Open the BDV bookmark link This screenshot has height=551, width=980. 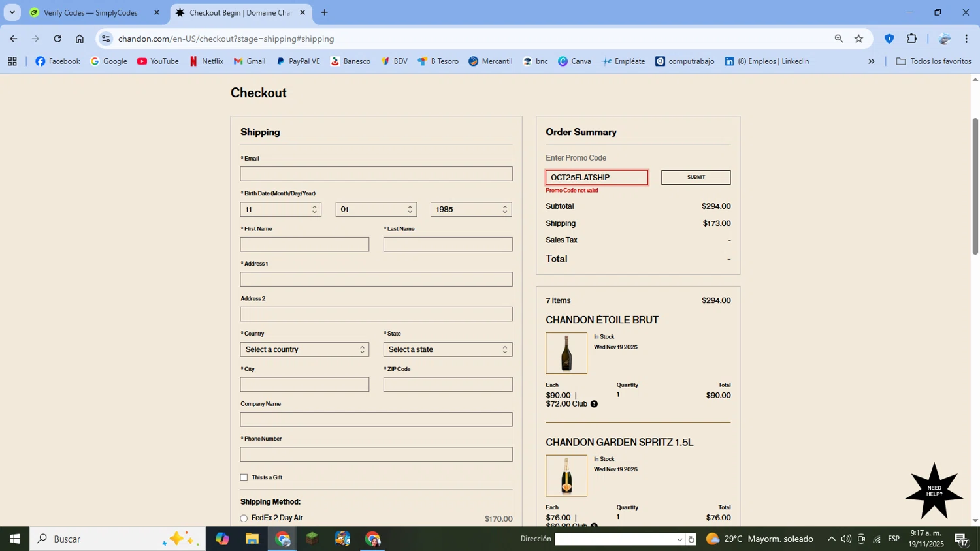pyautogui.click(x=395, y=61)
